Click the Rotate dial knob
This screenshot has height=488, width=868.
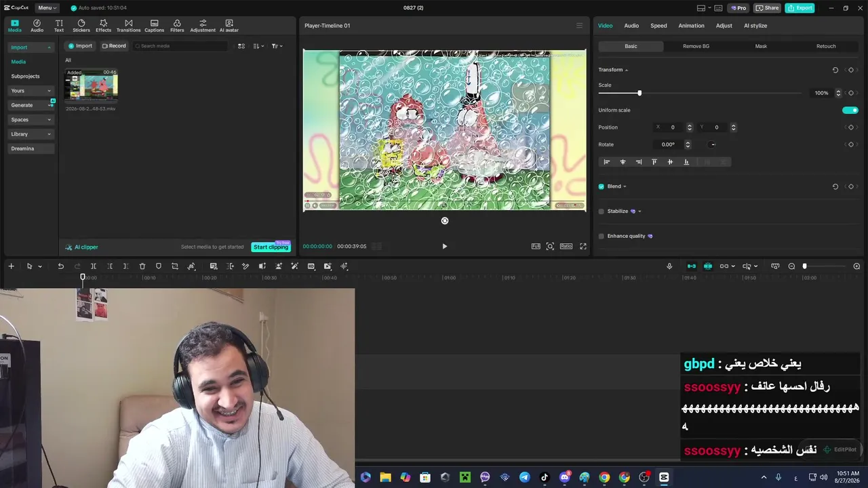[x=712, y=144]
